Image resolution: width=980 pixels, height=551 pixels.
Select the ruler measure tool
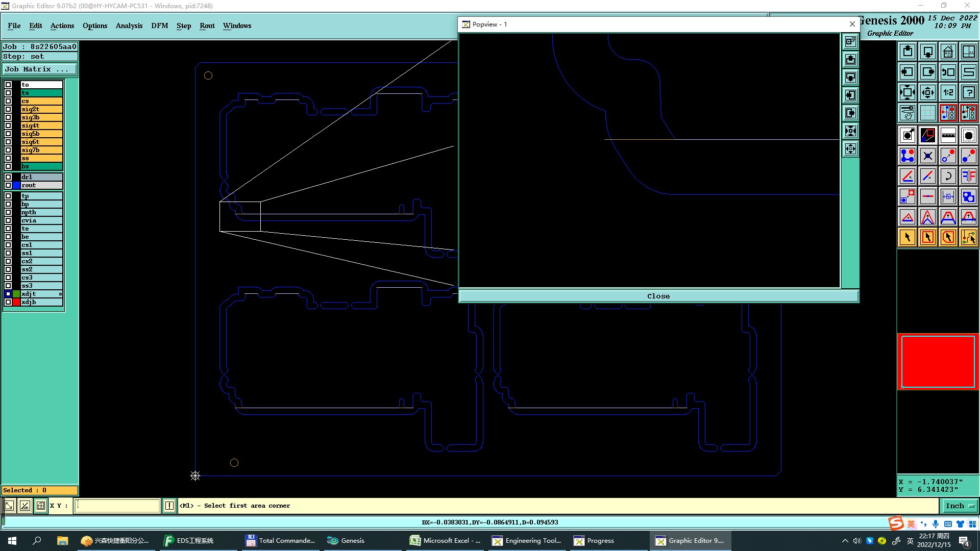coord(948,135)
